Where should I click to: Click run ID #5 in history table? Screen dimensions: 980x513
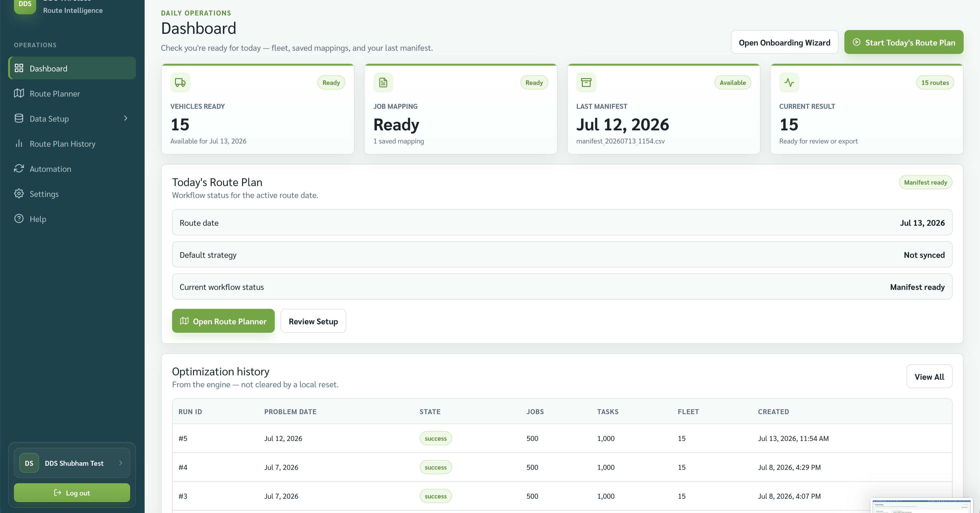coord(183,438)
